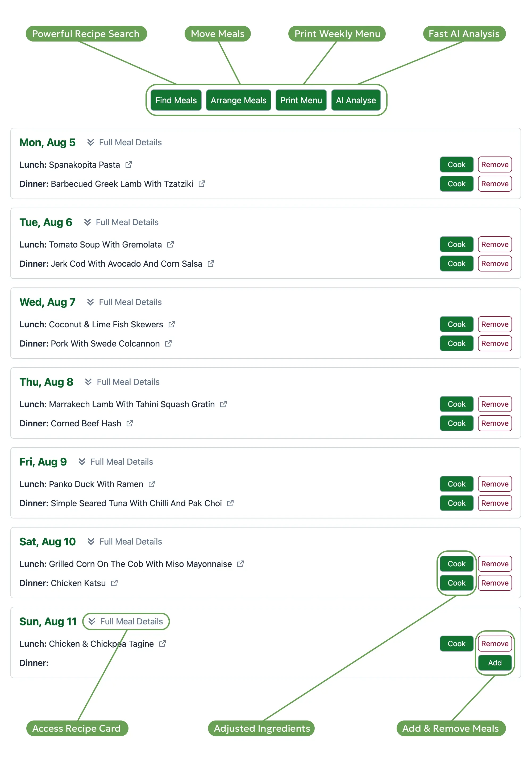Run AI Analyse on the meal plan
Image resolution: width=532 pixels, height=762 pixels.
click(356, 100)
